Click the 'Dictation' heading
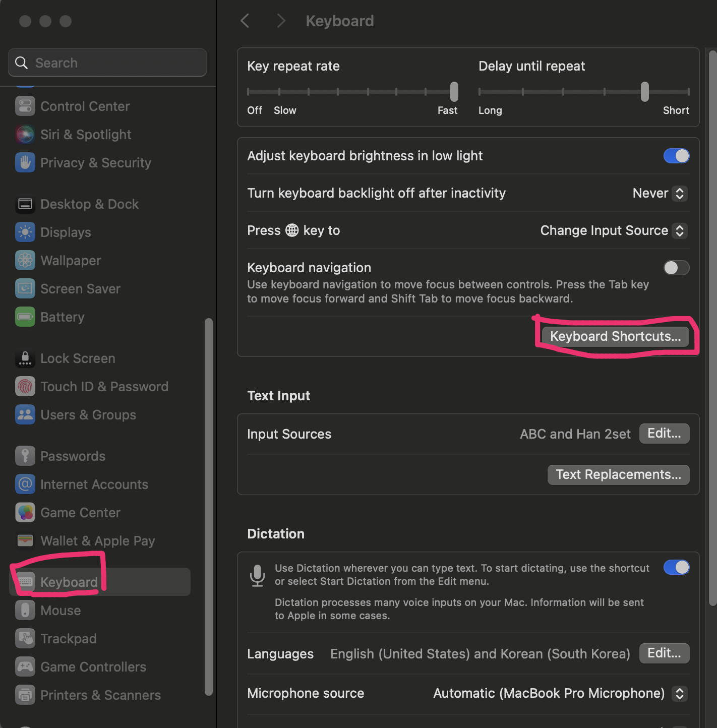Image resolution: width=717 pixels, height=728 pixels. 276,534
